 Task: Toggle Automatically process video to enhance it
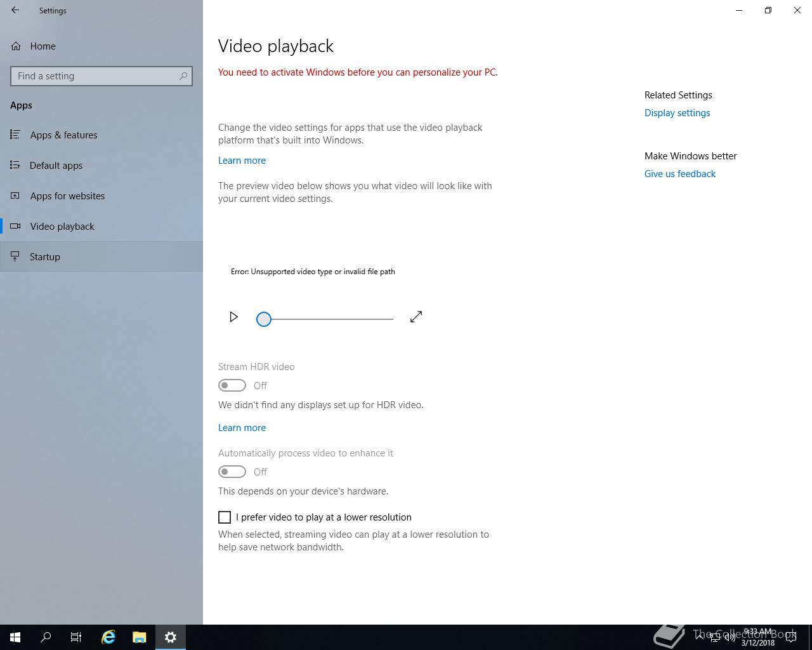click(x=232, y=472)
